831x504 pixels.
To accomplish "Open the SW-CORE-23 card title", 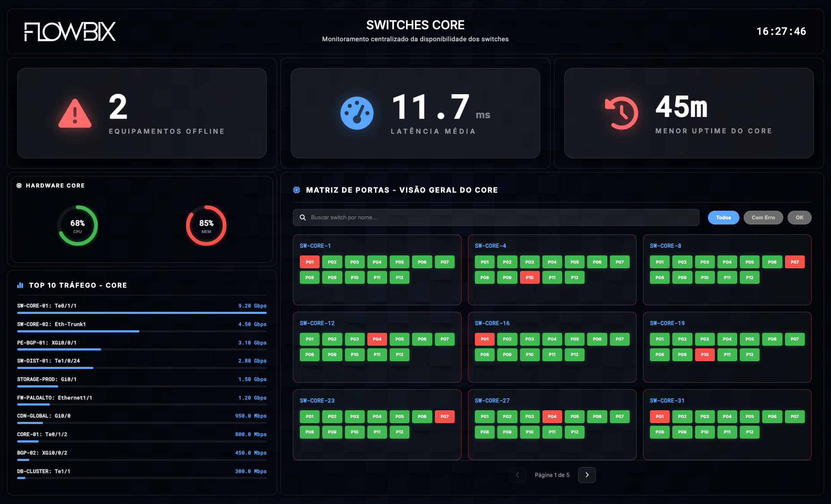I will (317, 401).
